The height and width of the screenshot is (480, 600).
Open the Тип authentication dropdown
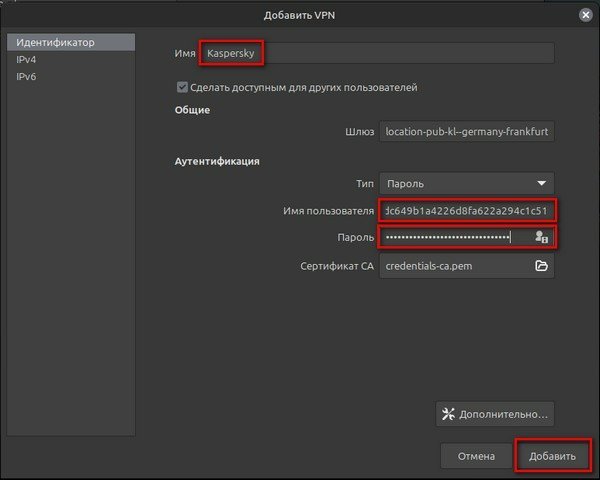(x=466, y=183)
